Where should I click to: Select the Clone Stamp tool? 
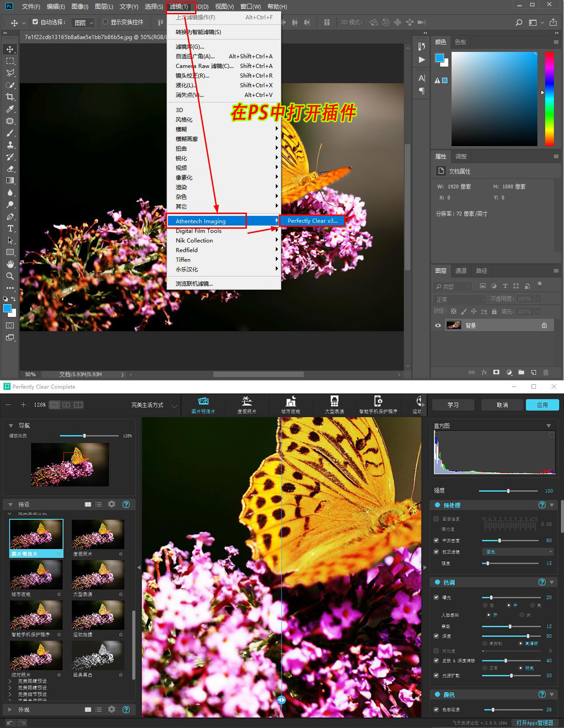(10, 145)
